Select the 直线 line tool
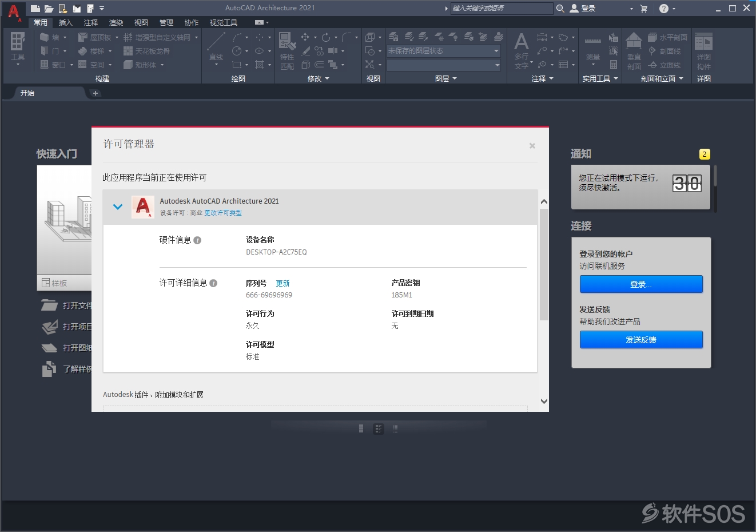 (x=216, y=47)
